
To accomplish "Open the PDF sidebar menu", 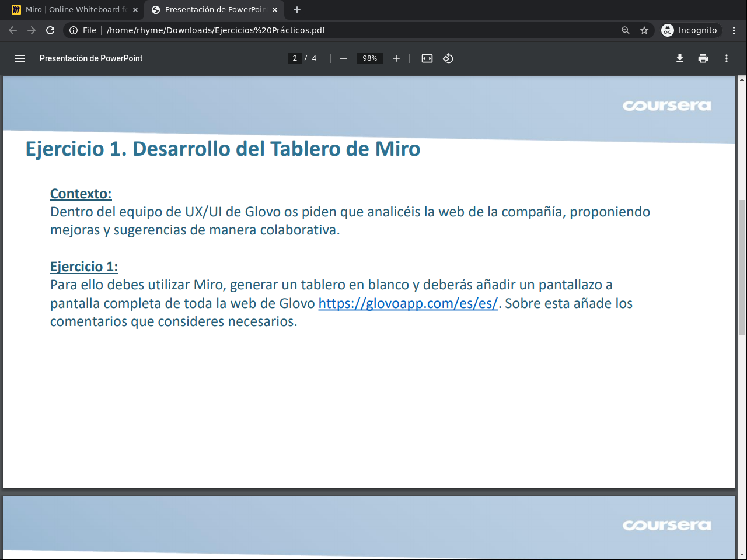I will point(20,58).
